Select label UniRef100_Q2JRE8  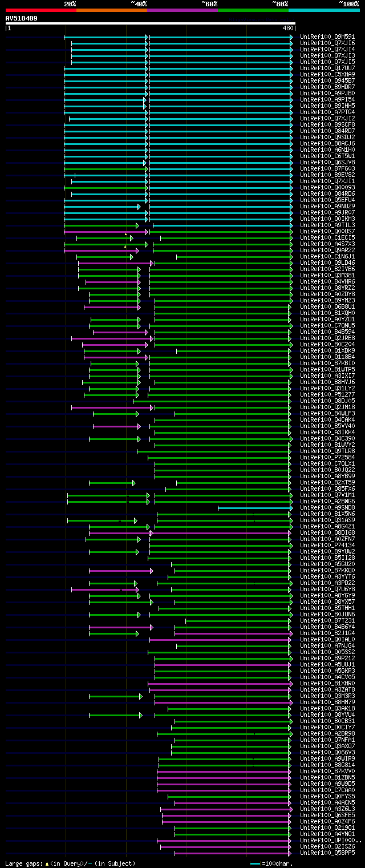pyautogui.click(x=327, y=338)
